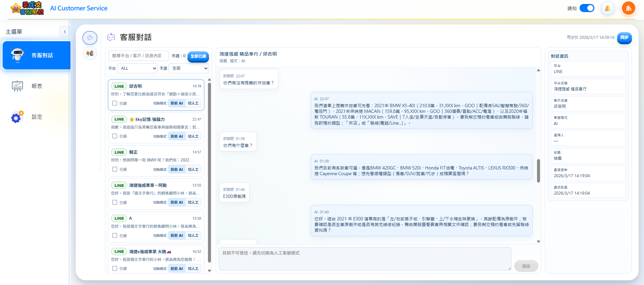Open the 鴻捷x強威車業 大魏 conversation

click(x=156, y=260)
